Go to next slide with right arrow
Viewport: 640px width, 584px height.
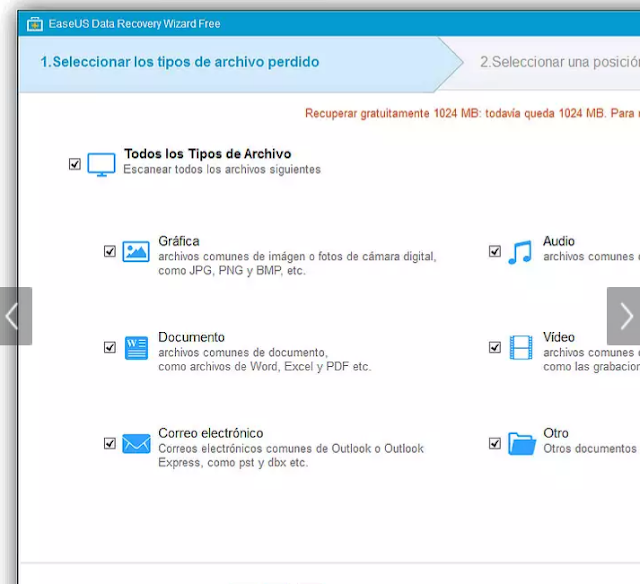click(624, 316)
